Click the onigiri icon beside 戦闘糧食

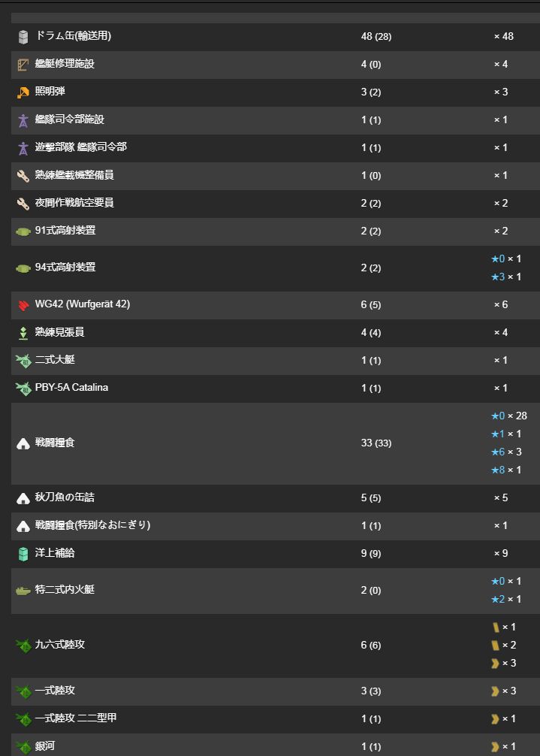click(23, 444)
